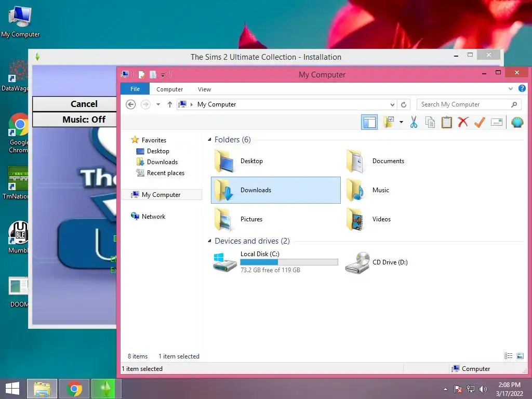Expand the ribbon with the chevron

(x=511, y=89)
